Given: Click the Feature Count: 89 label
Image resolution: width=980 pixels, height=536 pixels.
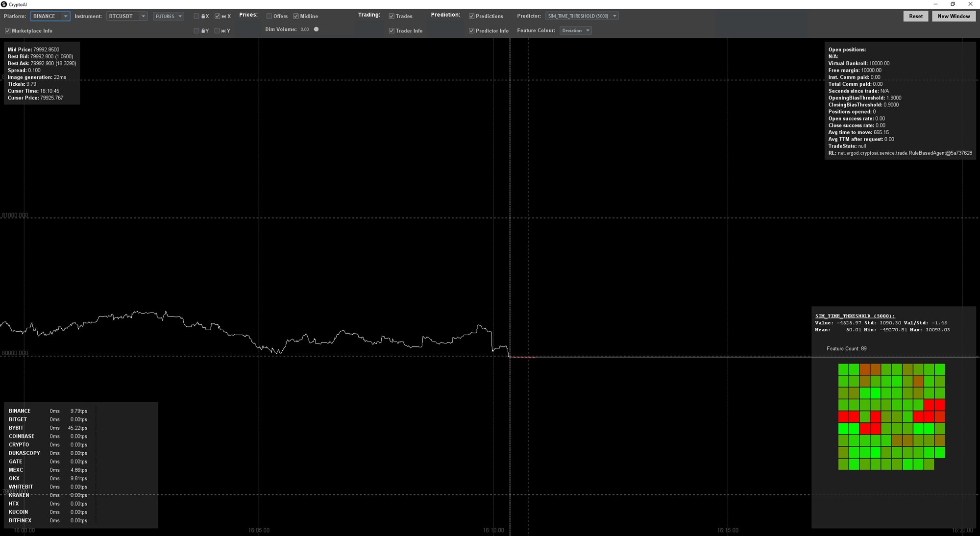Looking at the screenshot, I should pos(847,349).
